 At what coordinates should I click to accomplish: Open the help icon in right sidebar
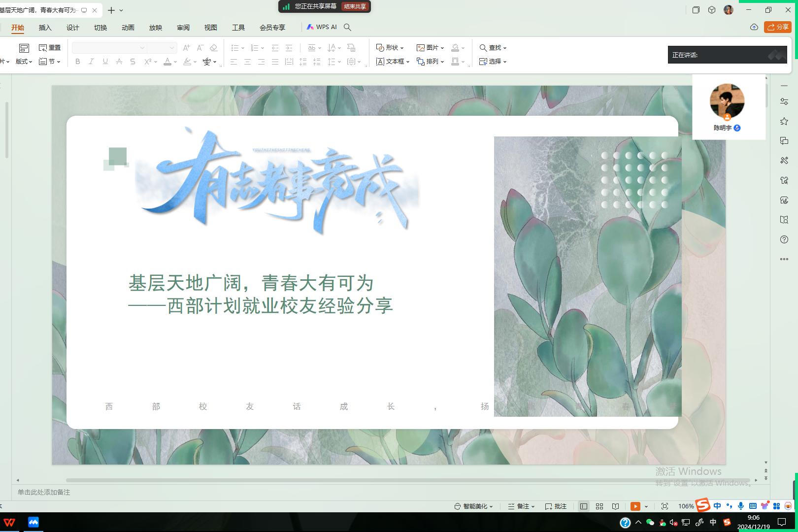point(784,239)
